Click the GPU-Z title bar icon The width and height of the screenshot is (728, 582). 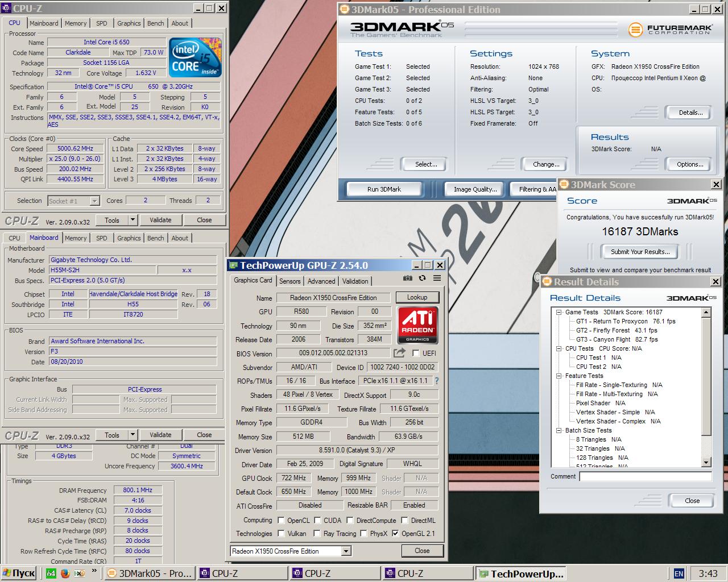pyautogui.click(x=233, y=265)
